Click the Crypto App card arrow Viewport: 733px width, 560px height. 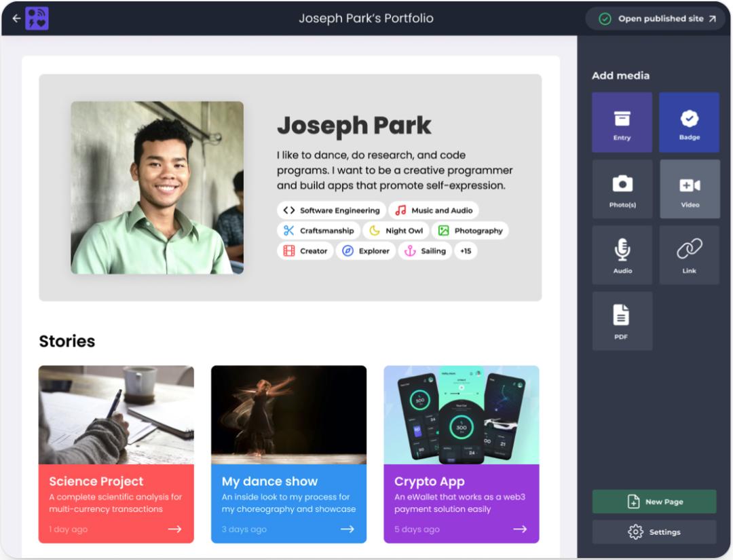click(x=520, y=529)
